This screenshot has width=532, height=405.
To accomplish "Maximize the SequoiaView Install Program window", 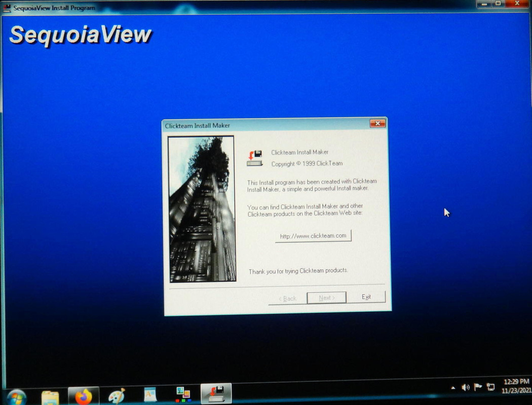I will [x=498, y=4].
